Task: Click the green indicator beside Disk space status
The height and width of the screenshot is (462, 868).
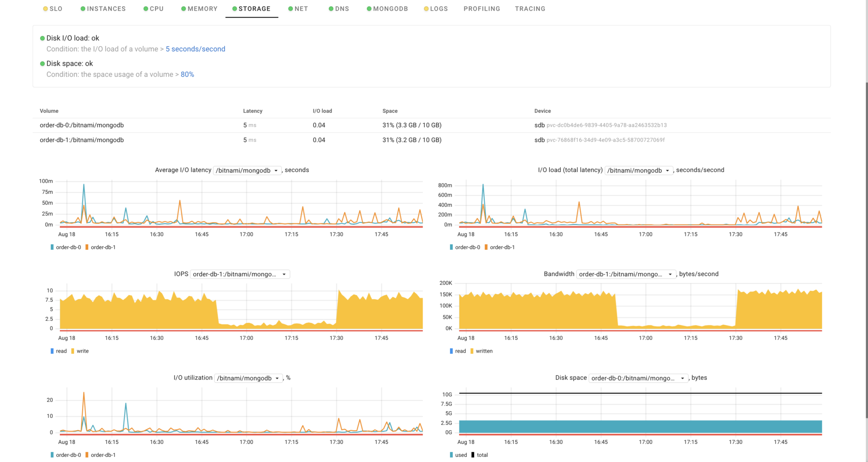Action: click(x=42, y=63)
